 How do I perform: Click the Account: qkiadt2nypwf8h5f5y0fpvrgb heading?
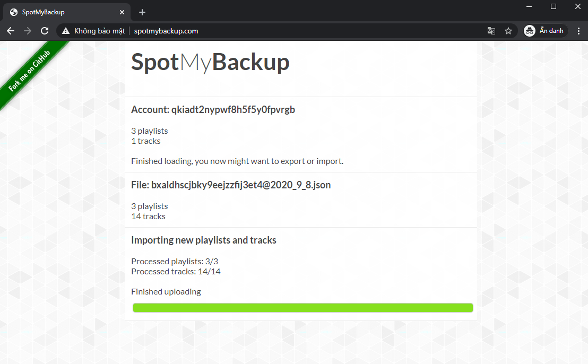point(213,109)
